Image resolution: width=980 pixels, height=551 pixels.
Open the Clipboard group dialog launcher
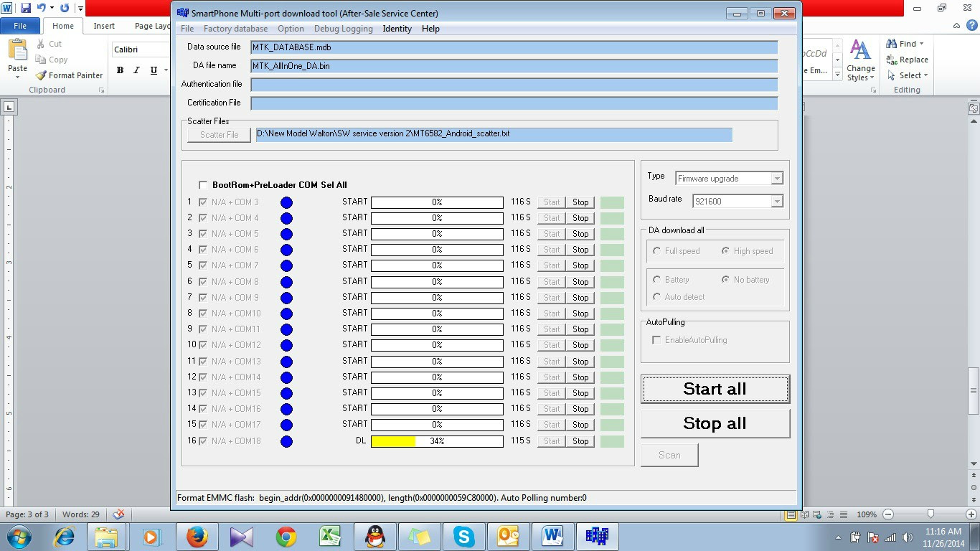[101, 90]
